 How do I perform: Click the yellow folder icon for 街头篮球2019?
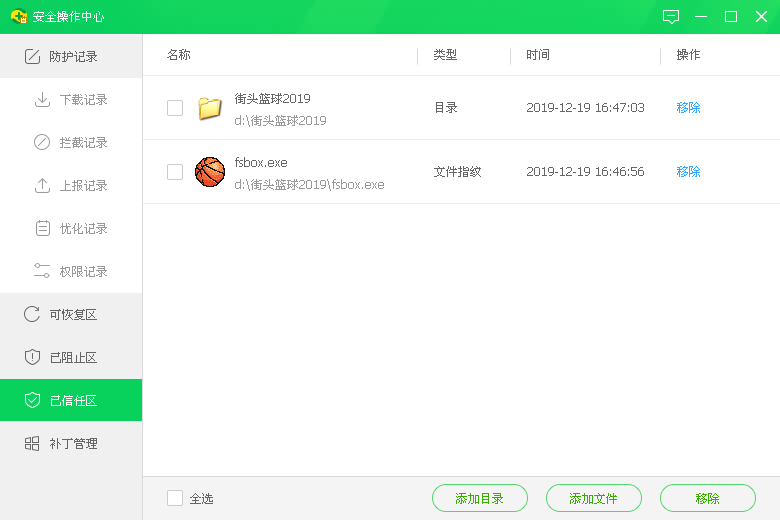pyautogui.click(x=210, y=108)
